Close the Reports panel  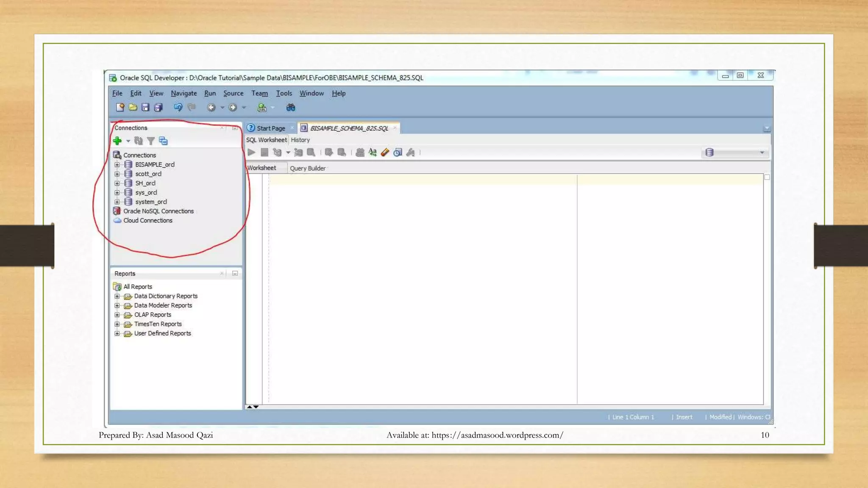222,274
